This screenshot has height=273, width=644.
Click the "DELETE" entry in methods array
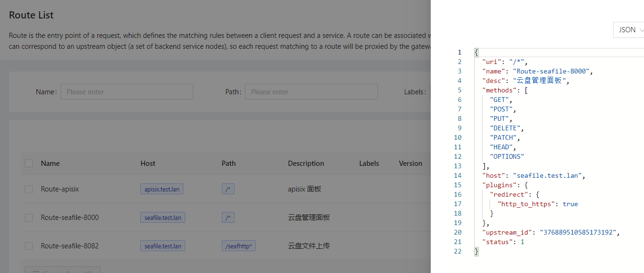click(505, 128)
